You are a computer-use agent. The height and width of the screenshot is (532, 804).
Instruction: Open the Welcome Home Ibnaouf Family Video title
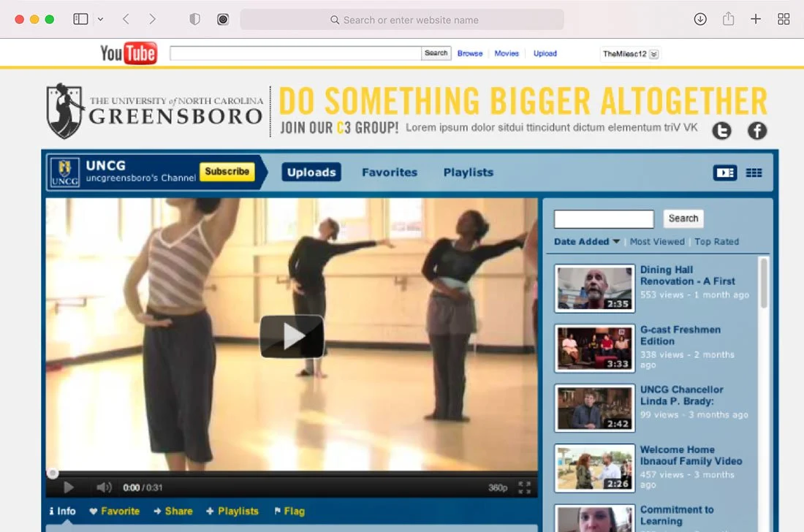click(x=691, y=455)
